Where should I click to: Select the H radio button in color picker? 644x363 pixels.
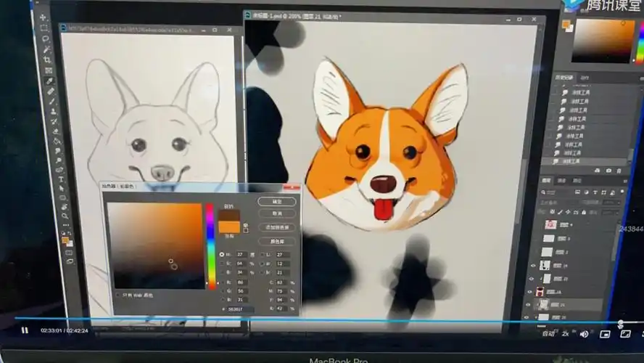tap(222, 255)
